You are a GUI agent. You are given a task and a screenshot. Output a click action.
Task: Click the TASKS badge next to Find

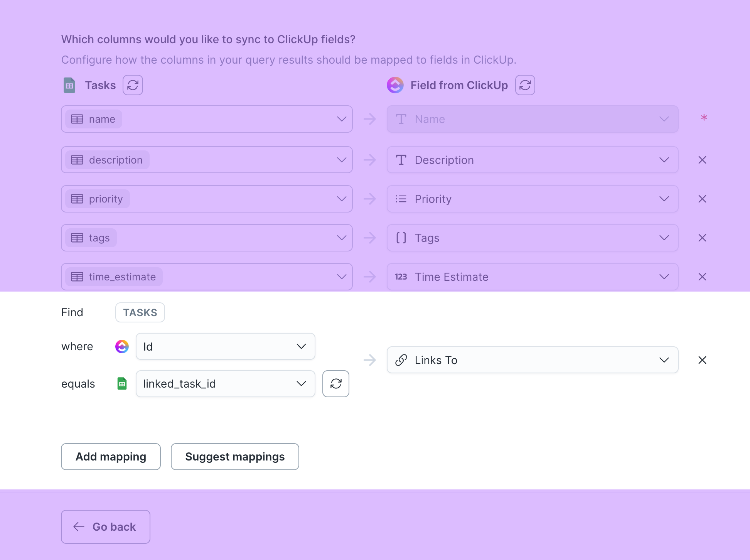click(140, 312)
